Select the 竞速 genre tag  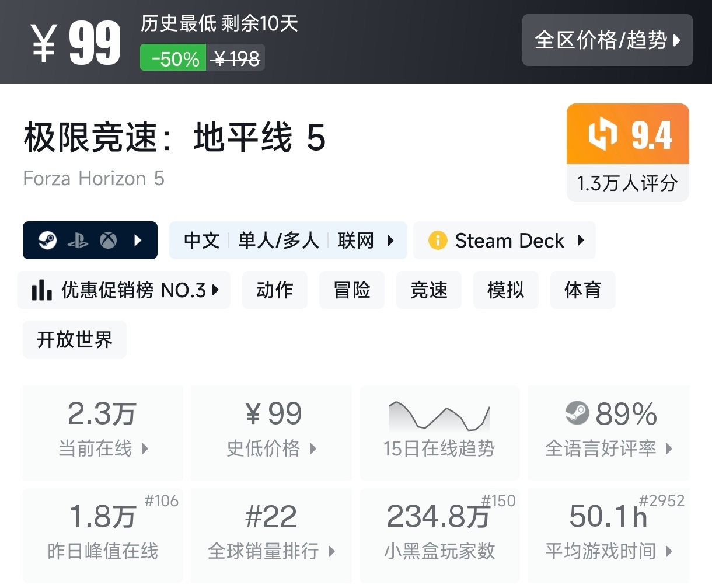[428, 290]
